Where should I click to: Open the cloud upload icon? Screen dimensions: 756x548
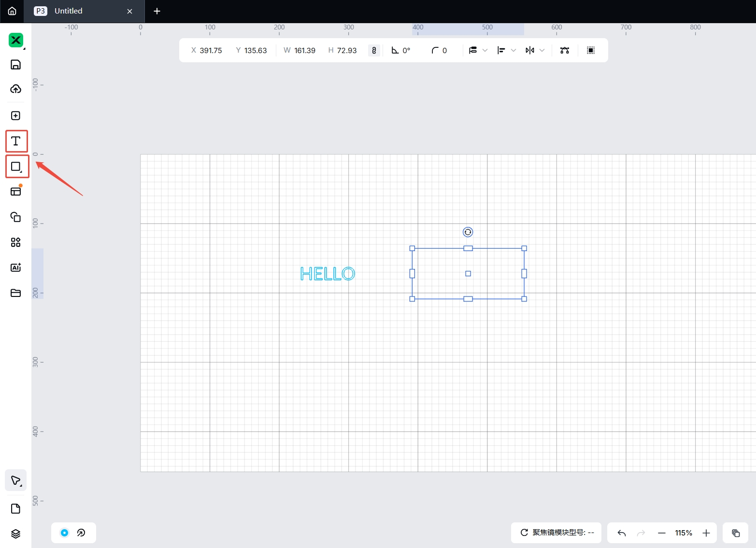(x=16, y=89)
